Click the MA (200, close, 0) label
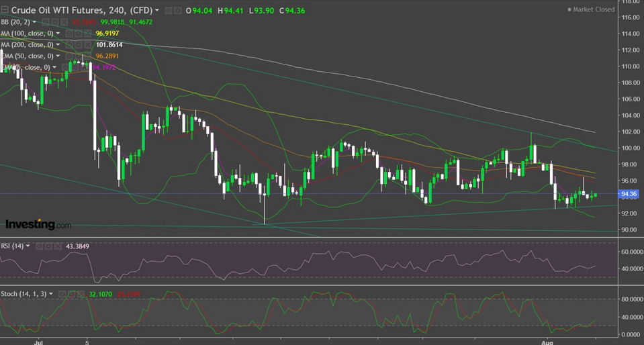Screen dimensions: 644x345 [27, 45]
